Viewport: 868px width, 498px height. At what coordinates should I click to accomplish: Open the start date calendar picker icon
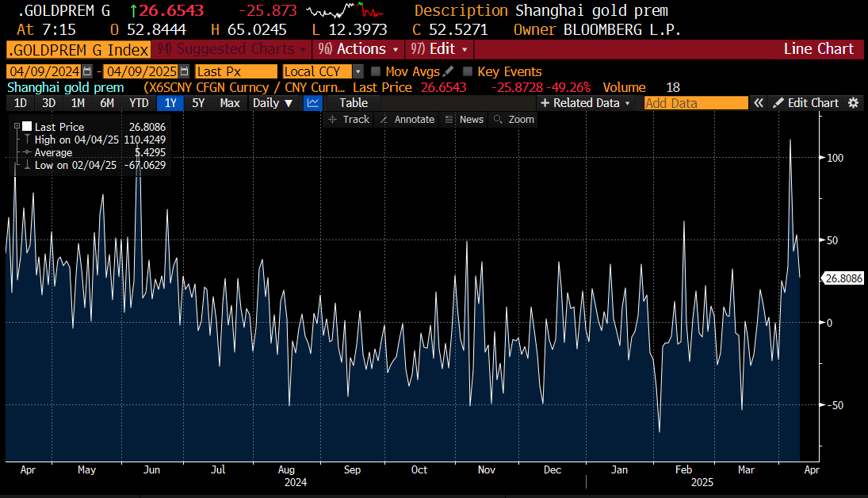pyautogui.click(x=87, y=71)
